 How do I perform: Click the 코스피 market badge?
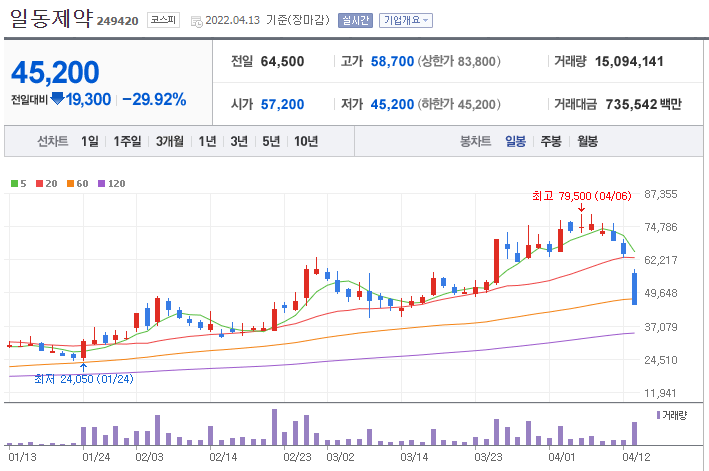click(x=163, y=20)
